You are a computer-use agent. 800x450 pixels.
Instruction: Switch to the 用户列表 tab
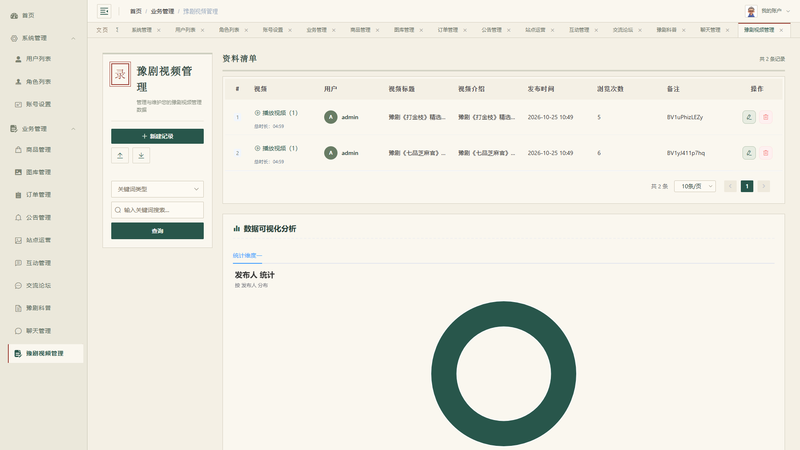(x=185, y=30)
